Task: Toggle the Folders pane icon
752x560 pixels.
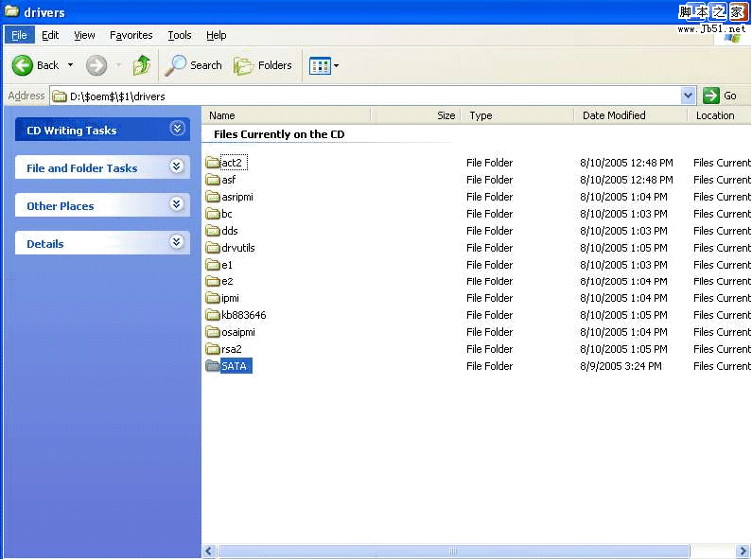Action: pyautogui.click(x=243, y=65)
